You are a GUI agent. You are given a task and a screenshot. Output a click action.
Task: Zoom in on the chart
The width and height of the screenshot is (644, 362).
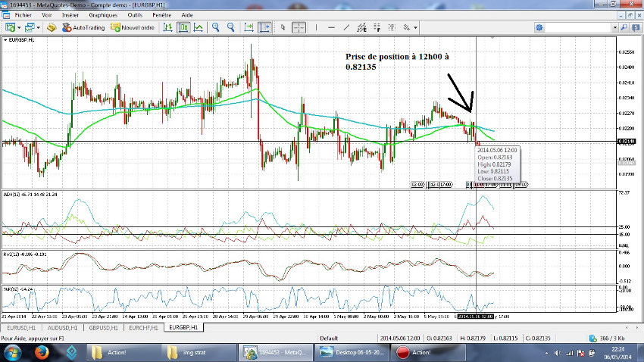[x=216, y=27]
